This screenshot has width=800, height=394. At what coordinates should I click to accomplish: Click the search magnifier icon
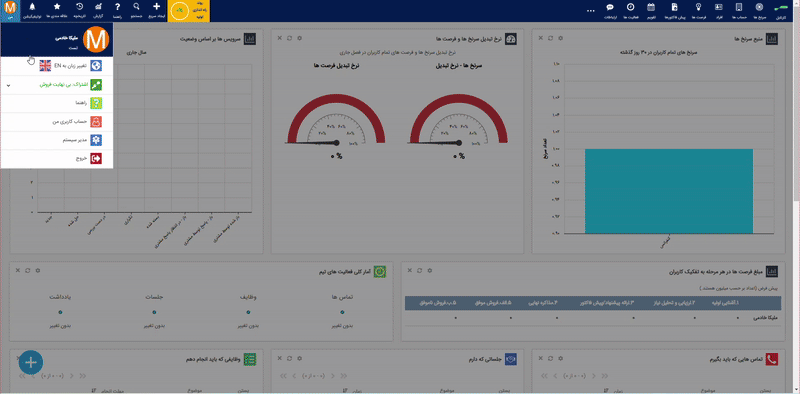coord(136,7)
